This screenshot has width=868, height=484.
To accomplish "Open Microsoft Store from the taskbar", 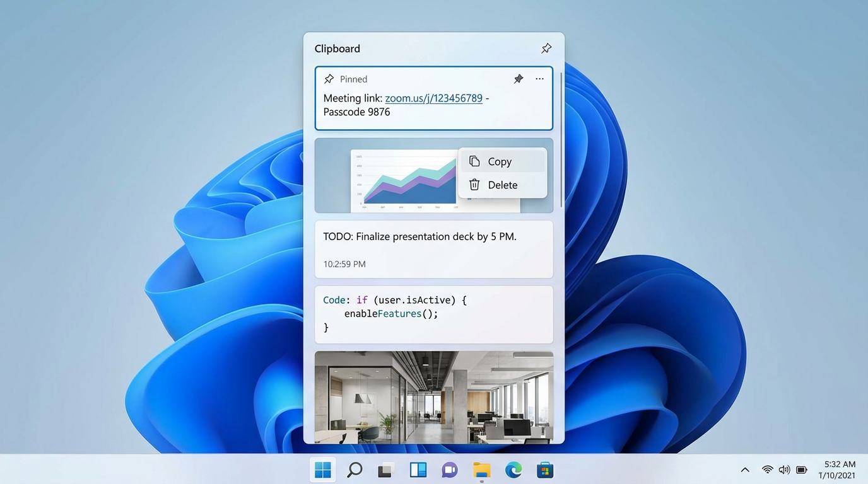I will point(545,470).
